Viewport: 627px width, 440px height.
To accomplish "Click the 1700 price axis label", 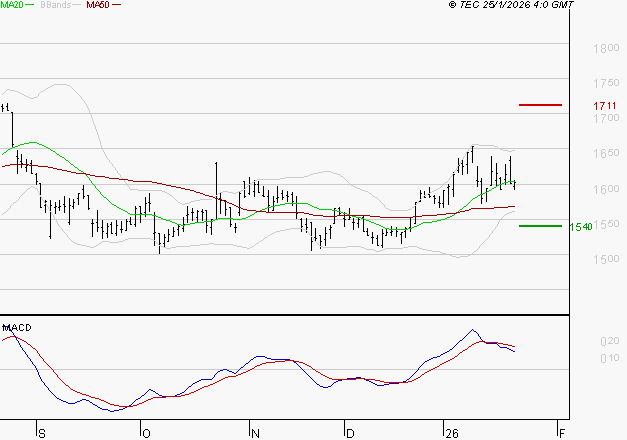I will (606, 118).
